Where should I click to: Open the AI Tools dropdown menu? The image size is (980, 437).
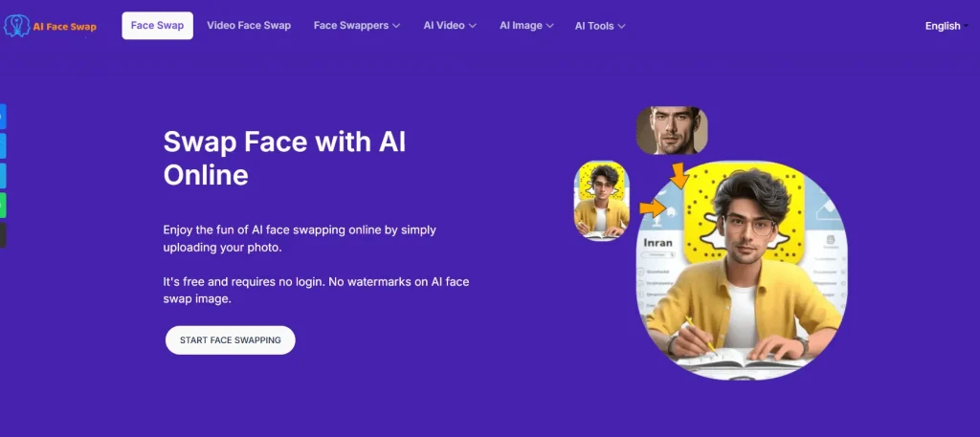[600, 26]
